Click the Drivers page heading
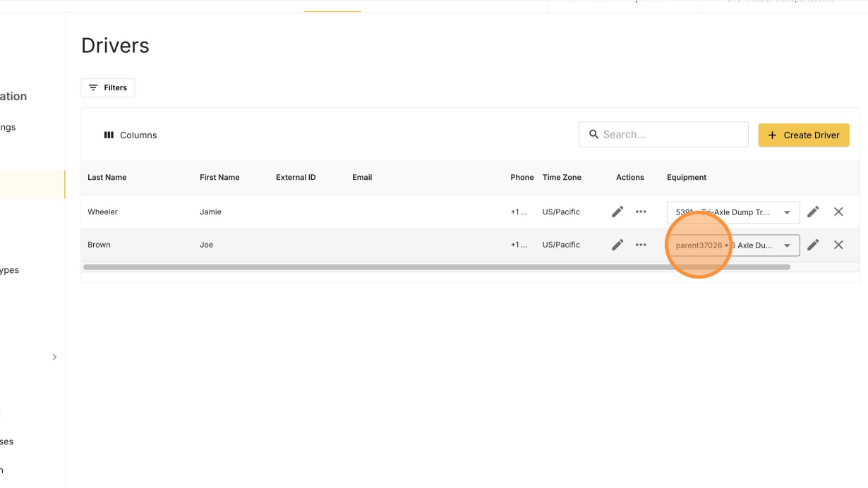868x488 pixels. pyautogui.click(x=115, y=45)
